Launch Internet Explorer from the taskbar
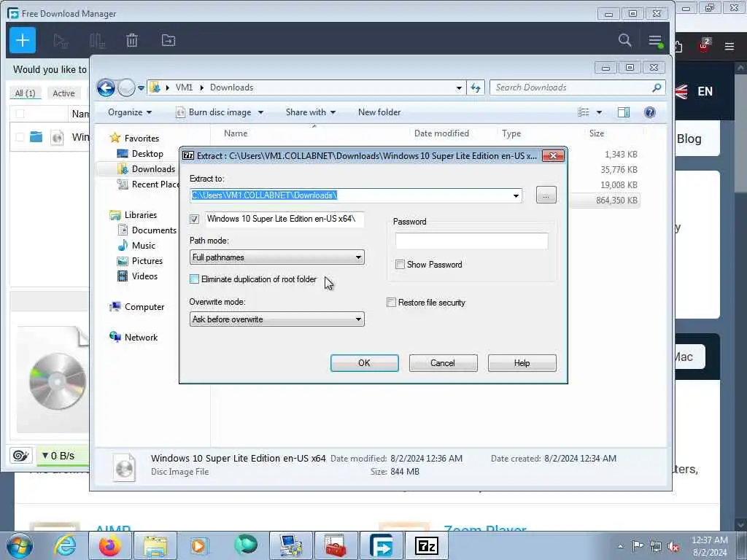 (x=64, y=545)
